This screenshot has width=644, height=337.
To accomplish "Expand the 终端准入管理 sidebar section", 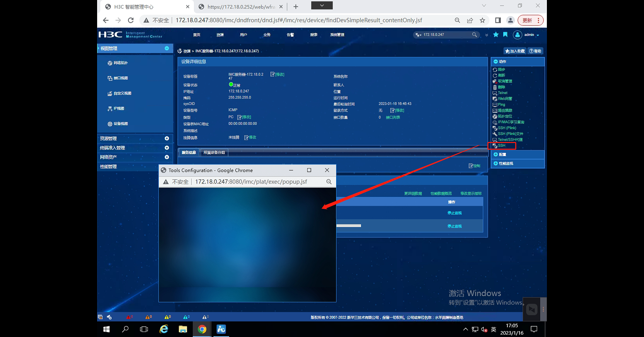I will [x=167, y=148].
